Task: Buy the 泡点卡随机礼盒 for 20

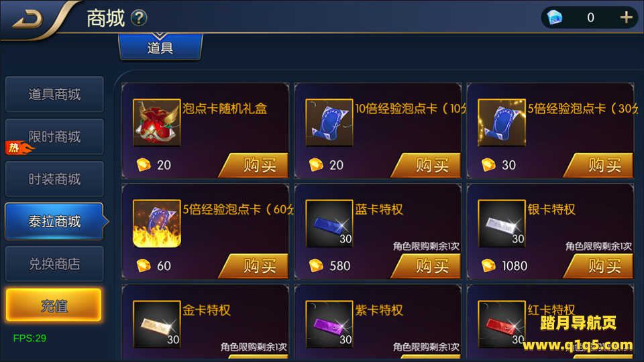Action: point(254,165)
